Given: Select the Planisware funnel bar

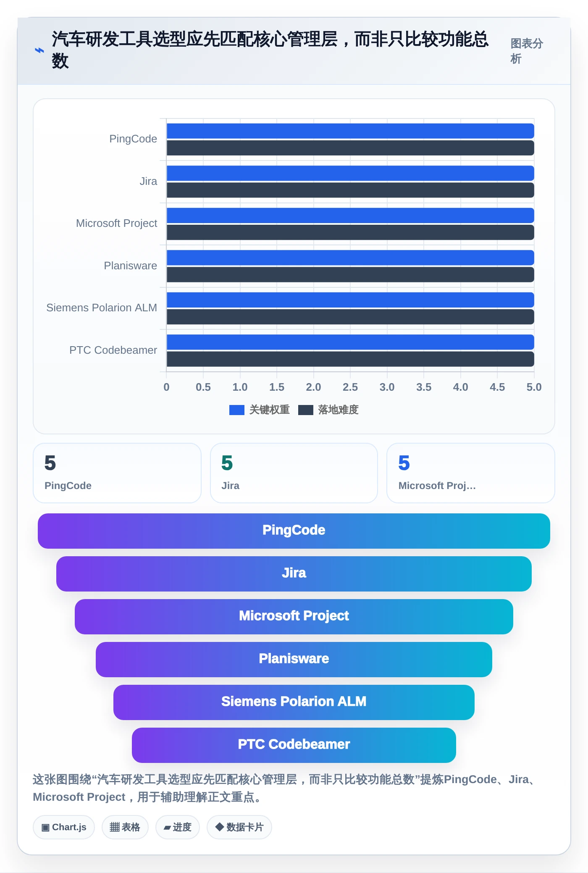Looking at the screenshot, I should coord(294,660).
